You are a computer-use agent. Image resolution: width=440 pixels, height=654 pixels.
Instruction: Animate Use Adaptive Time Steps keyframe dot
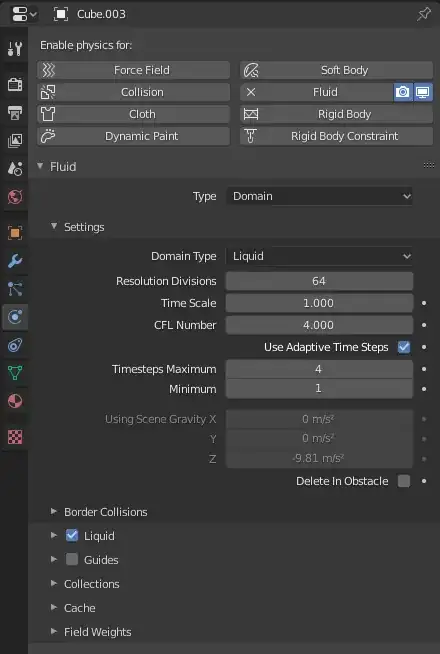pyautogui.click(x=424, y=347)
